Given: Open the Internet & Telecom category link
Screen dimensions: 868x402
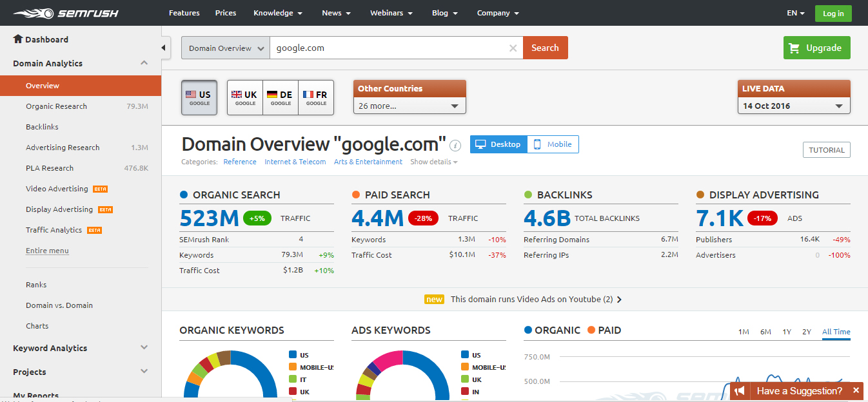Looking at the screenshot, I should tap(295, 162).
